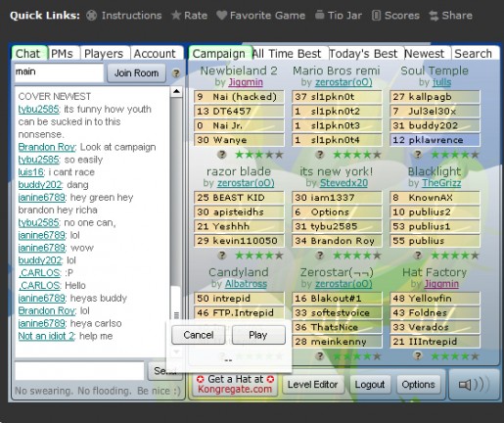Image resolution: width=504 pixels, height=423 pixels.
Task: Click the Logout button
Action: (x=370, y=385)
